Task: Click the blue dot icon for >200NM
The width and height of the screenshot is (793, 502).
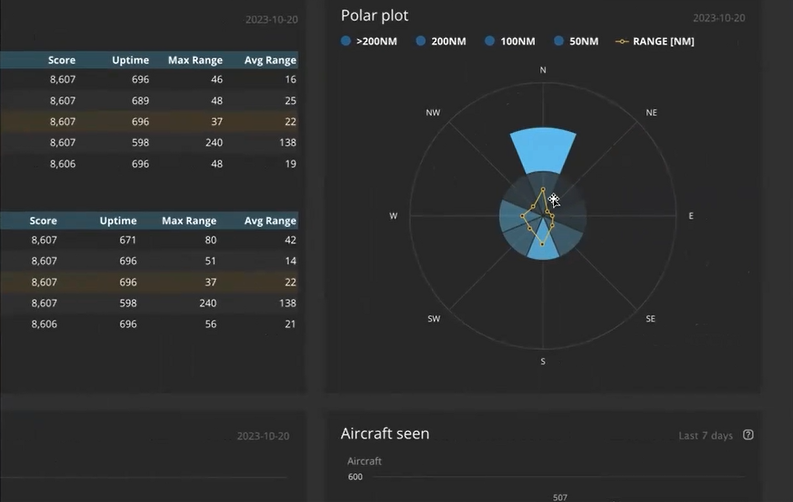Action: [x=346, y=41]
